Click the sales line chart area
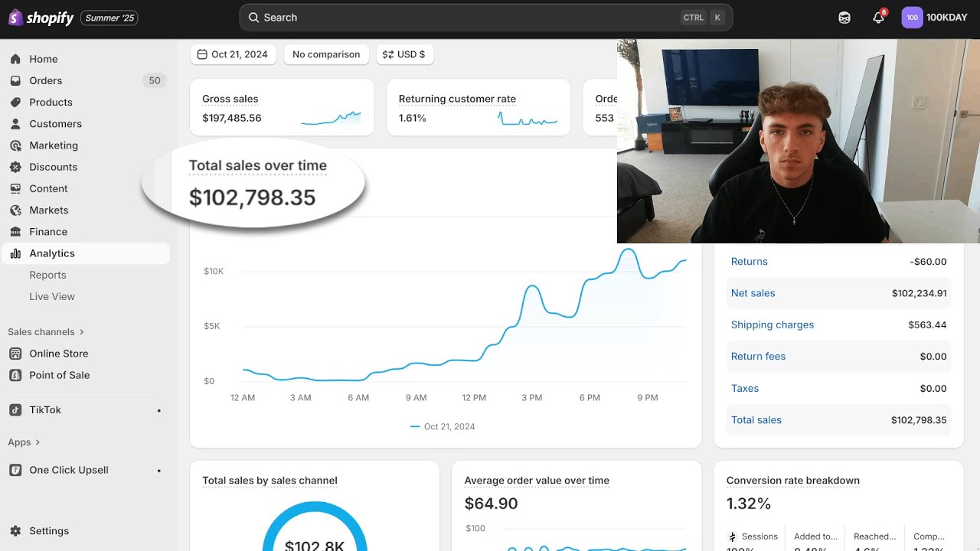Viewport: 980px width, 551px height. pos(464,315)
